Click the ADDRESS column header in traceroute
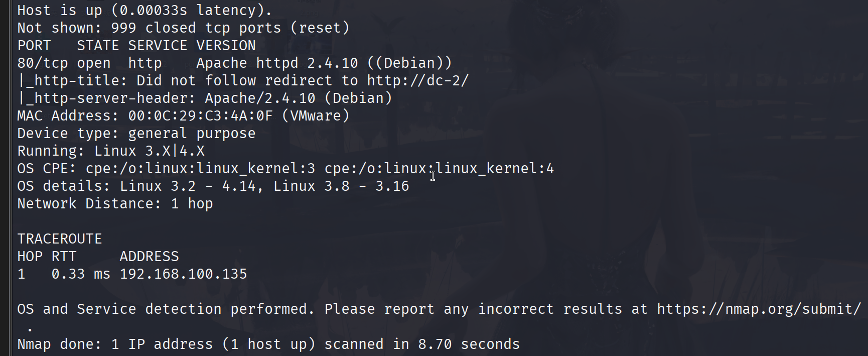Image resolution: width=868 pixels, height=356 pixels. [x=149, y=256]
